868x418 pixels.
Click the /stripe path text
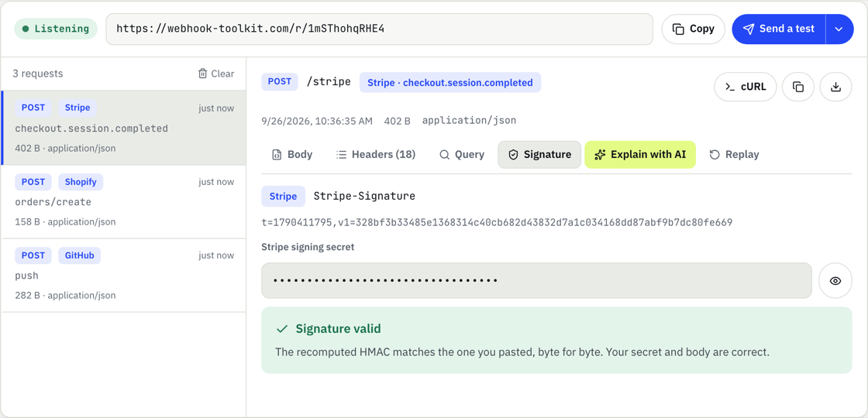click(x=329, y=82)
